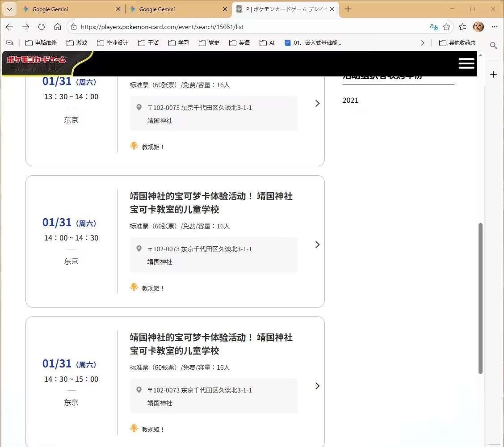
Task: Click 教规矩 badge icon in 14:00 event
Action: (x=134, y=287)
